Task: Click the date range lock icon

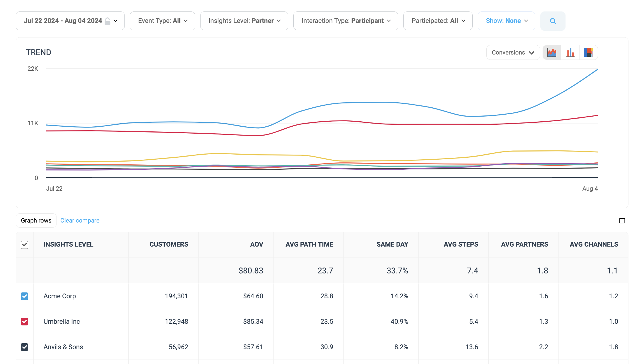Action: coord(107,21)
